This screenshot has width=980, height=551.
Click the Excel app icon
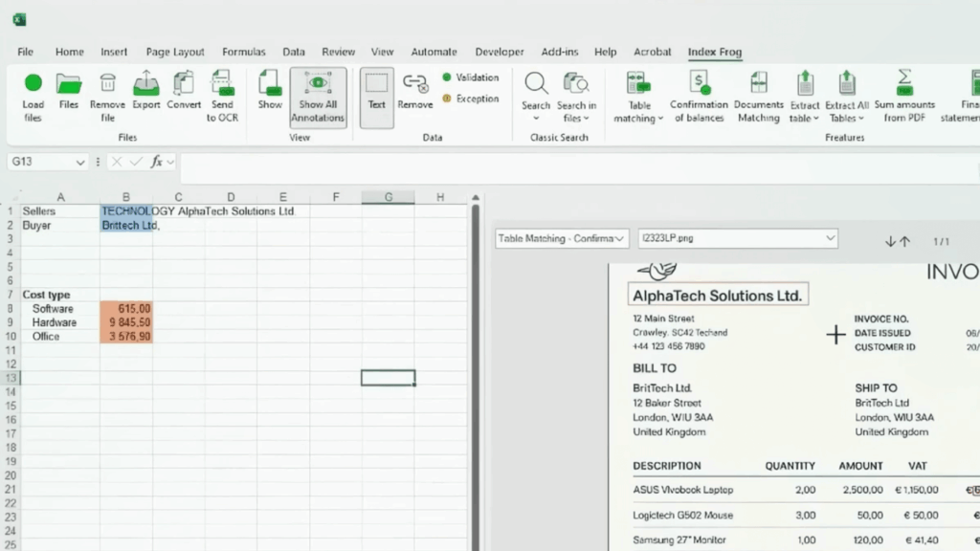(x=19, y=20)
